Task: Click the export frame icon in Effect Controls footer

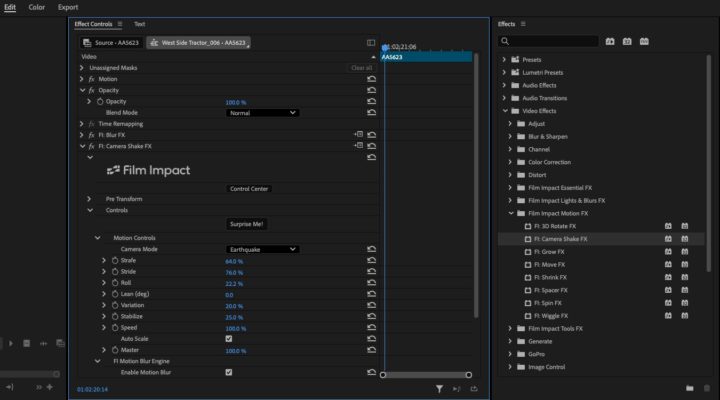Action: (474, 389)
